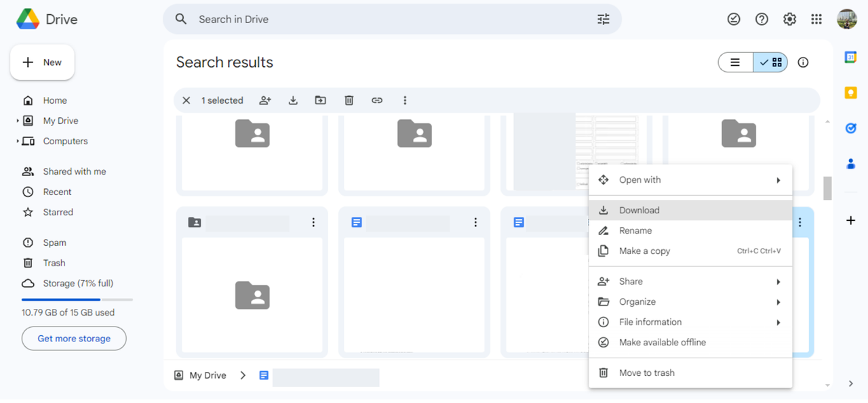Click the Share person-plus toolbar icon

tap(265, 100)
